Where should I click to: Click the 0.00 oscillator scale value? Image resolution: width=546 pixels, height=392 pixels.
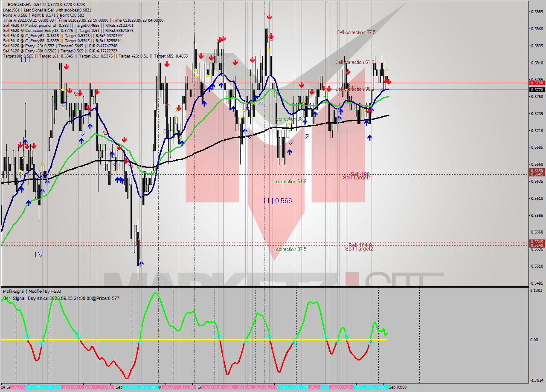534,340
